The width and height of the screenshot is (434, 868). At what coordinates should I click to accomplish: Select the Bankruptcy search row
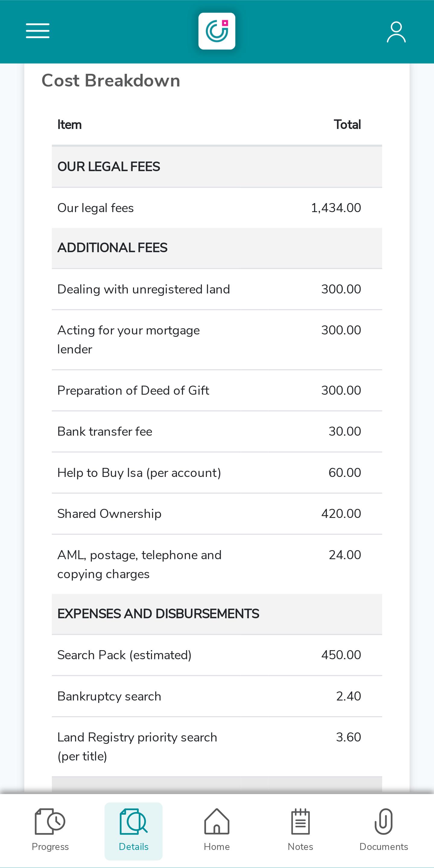pos(217,697)
